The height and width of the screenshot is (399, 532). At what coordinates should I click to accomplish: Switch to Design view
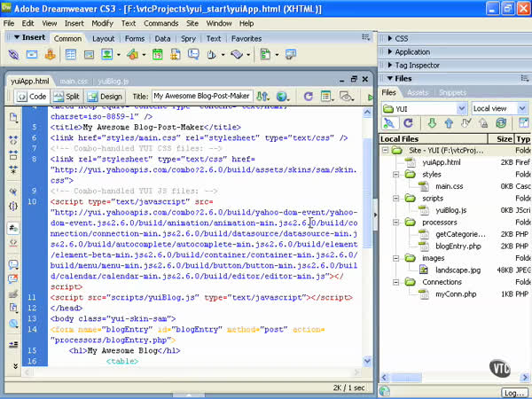(105, 96)
